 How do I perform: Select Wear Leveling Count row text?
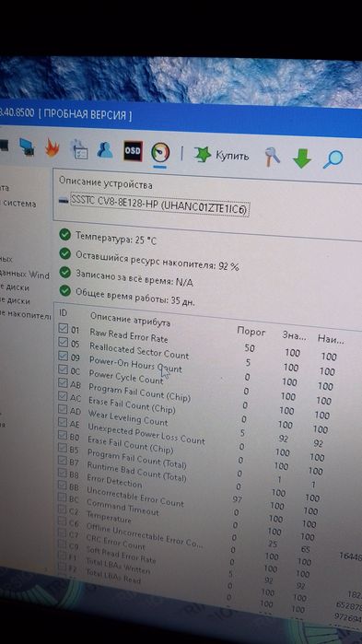tap(128, 417)
